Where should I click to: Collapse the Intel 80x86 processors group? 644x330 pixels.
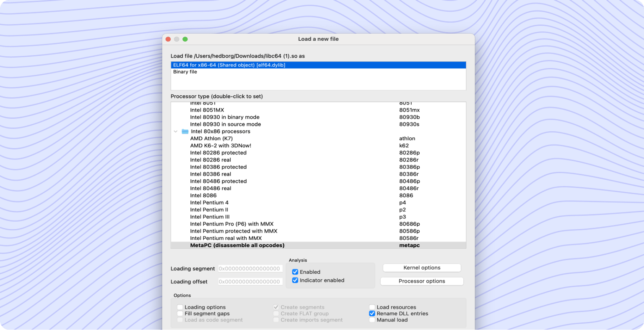click(176, 131)
